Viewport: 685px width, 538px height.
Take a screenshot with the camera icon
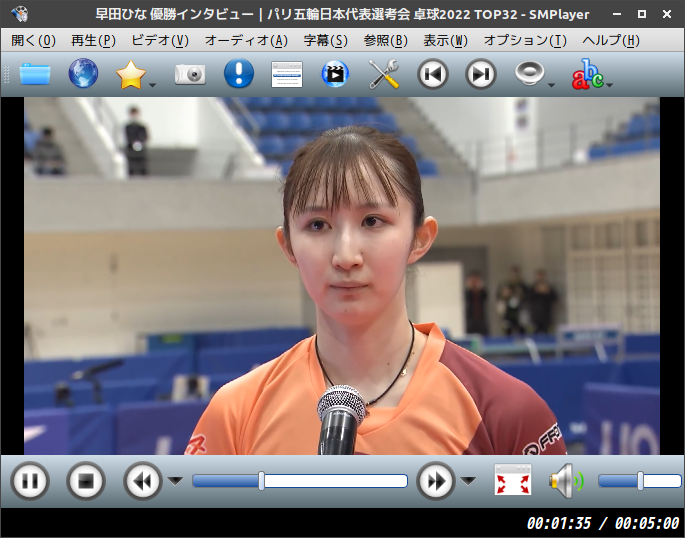[x=190, y=74]
